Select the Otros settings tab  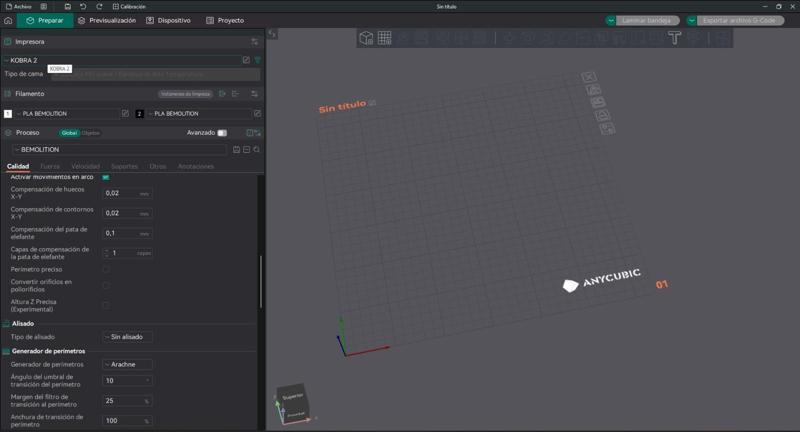pyautogui.click(x=158, y=166)
